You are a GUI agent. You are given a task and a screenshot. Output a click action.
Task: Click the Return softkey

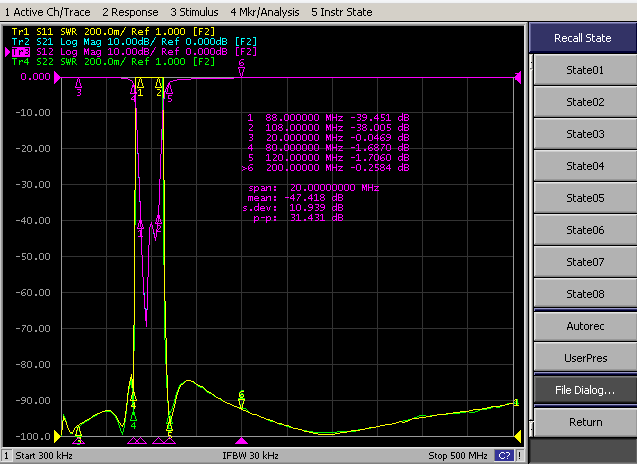[585, 422]
